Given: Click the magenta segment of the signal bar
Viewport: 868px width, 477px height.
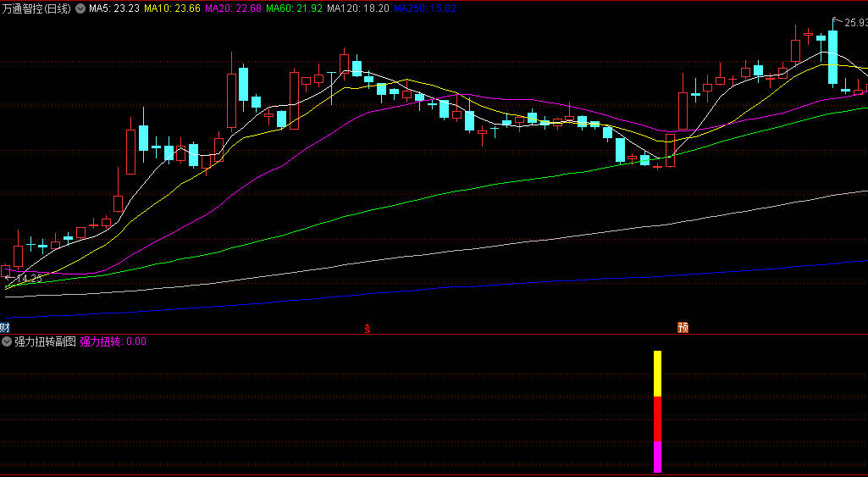Looking at the screenshot, I should click(658, 457).
